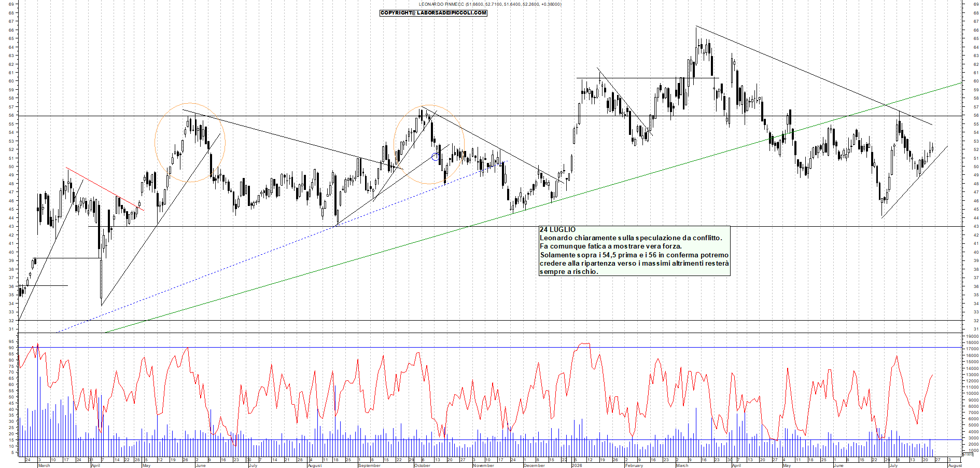
Task: Click the December label on the date axis
Action: pos(534,465)
